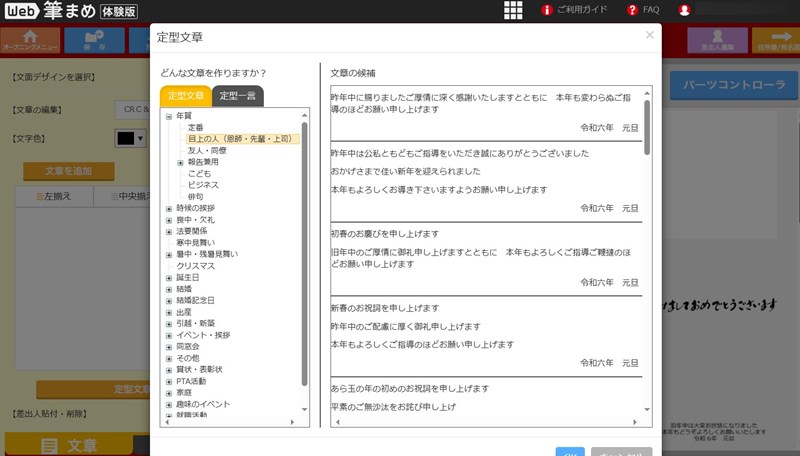Click the category tree vertical scrollbar
Viewport: 800px width, 456px height.
click(x=305, y=254)
